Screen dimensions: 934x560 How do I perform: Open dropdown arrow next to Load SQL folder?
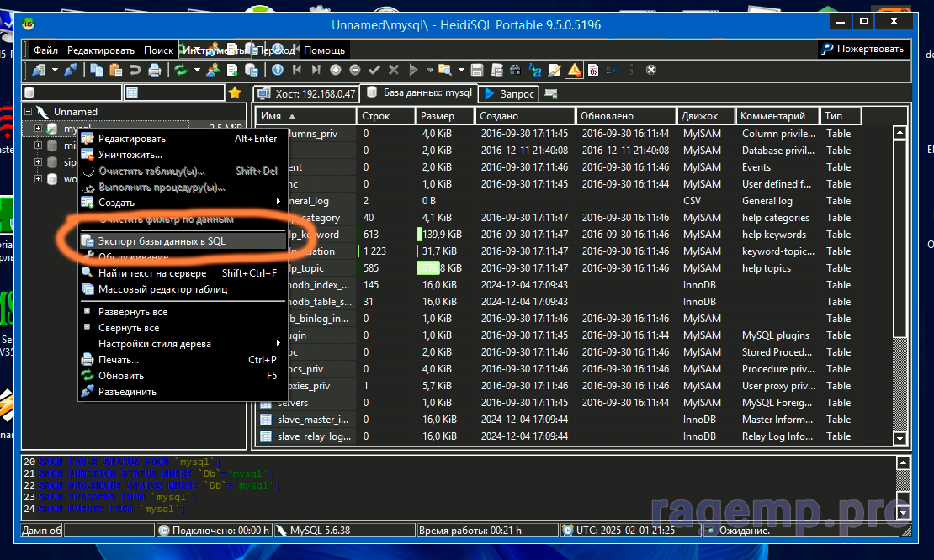pos(461,71)
